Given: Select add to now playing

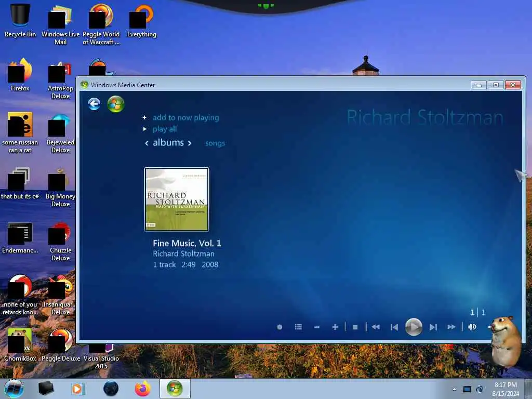Looking at the screenshot, I should click(x=185, y=118).
